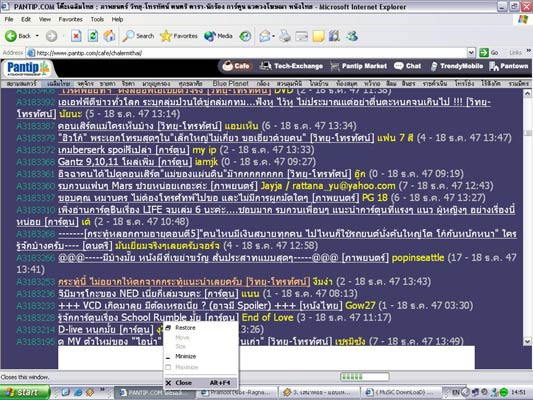
Task: Choose Close Alt+F4 in the context menu
Action: click(x=201, y=383)
